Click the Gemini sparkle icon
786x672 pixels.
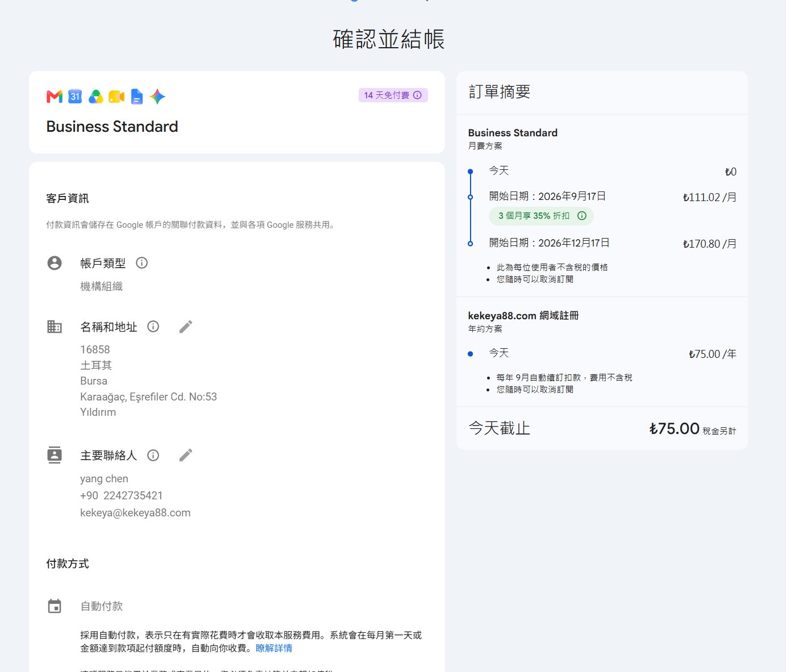157,97
